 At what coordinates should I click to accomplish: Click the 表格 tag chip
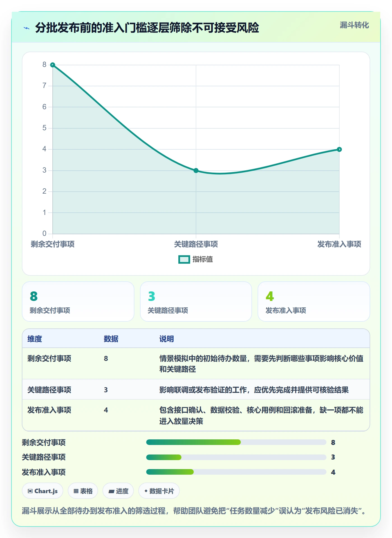pyautogui.click(x=83, y=491)
